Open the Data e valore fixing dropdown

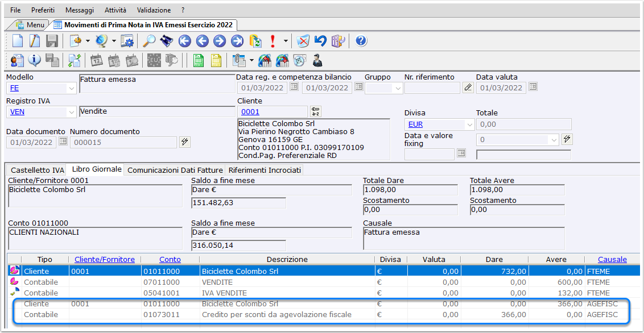[554, 140]
